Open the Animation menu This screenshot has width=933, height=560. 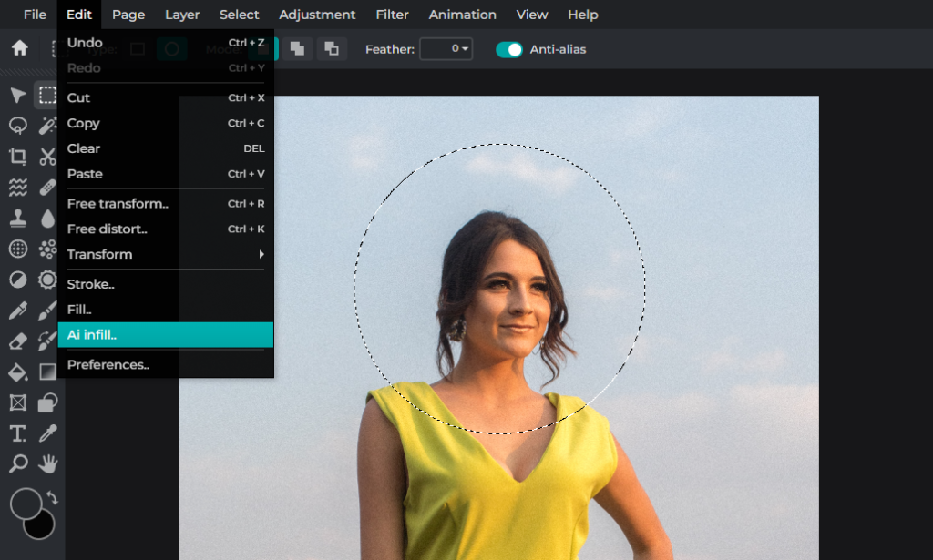point(462,15)
